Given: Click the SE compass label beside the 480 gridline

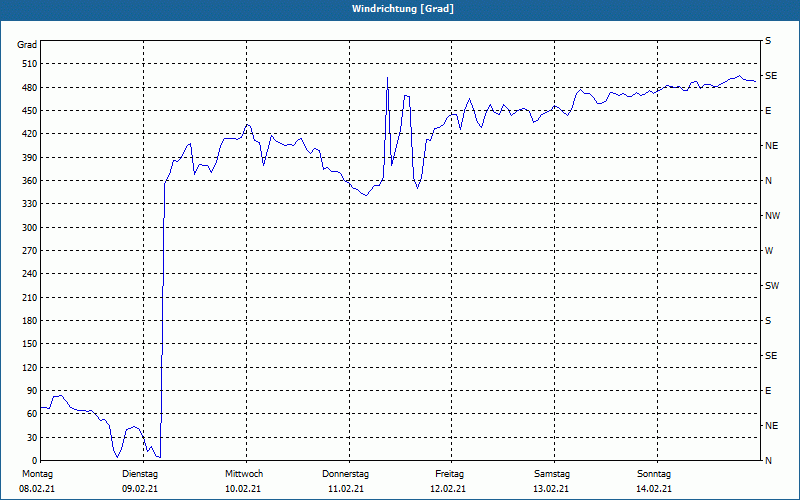Looking at the screenshot, I should (x=771, y=76).
